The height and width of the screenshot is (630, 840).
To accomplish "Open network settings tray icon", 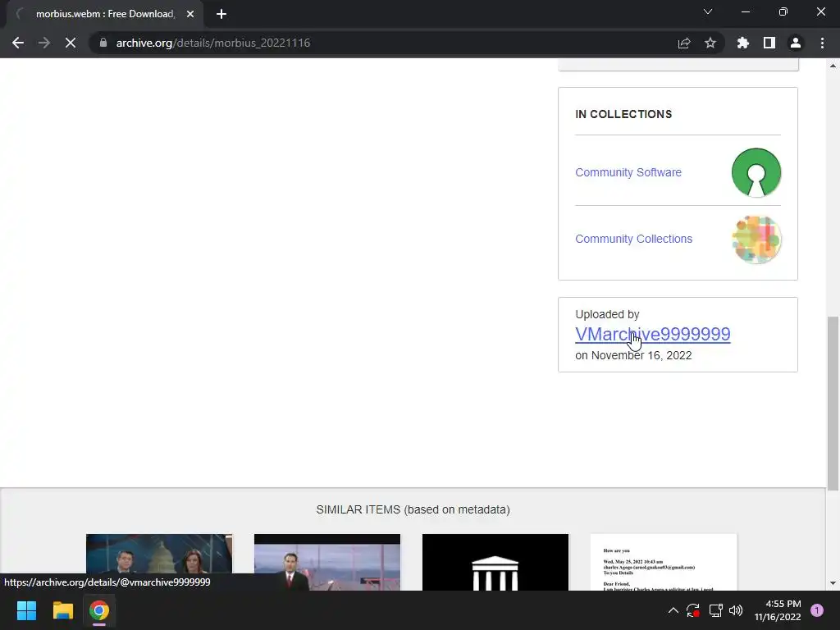I will coord(715,610).
